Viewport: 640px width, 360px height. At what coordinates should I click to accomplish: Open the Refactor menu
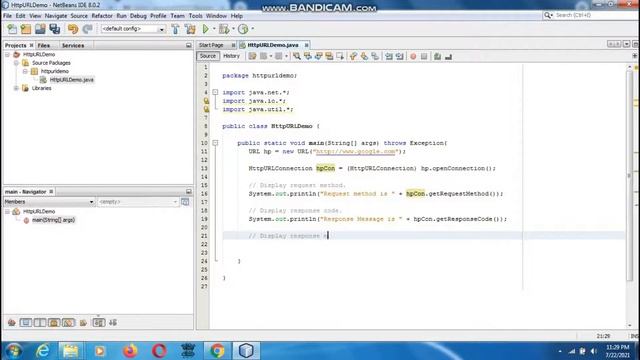[102, 16]
